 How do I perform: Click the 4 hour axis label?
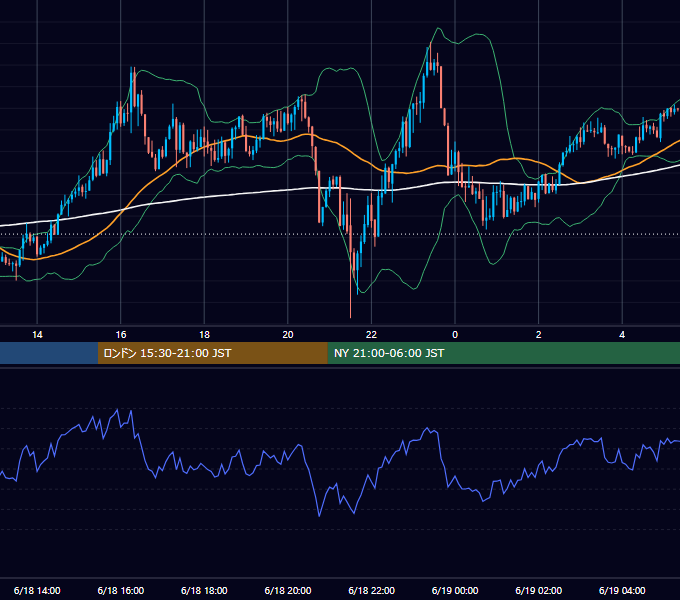point(622,335)
